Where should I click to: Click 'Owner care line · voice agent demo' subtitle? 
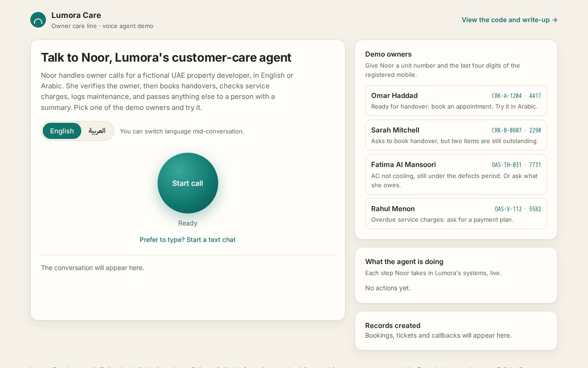(x=102, y=26)
